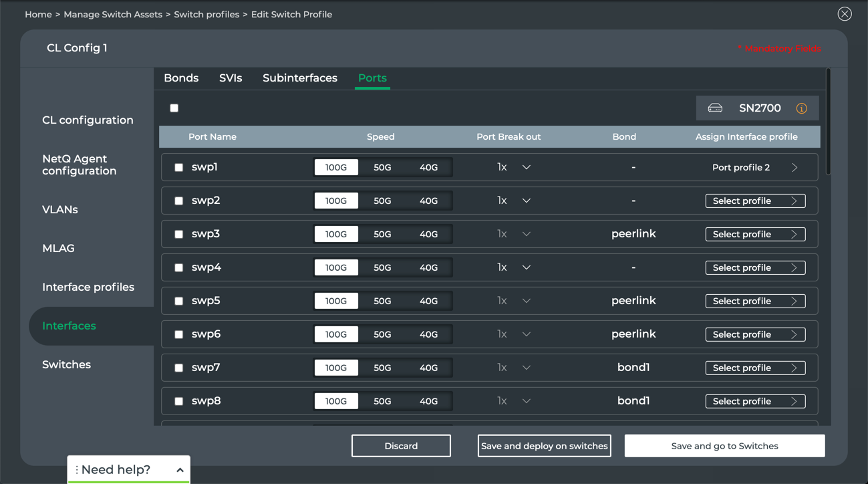The height and width of the screenshot is (484, 868).
Task: Set swp3 speed to 50G
Action: coord(382,235)
